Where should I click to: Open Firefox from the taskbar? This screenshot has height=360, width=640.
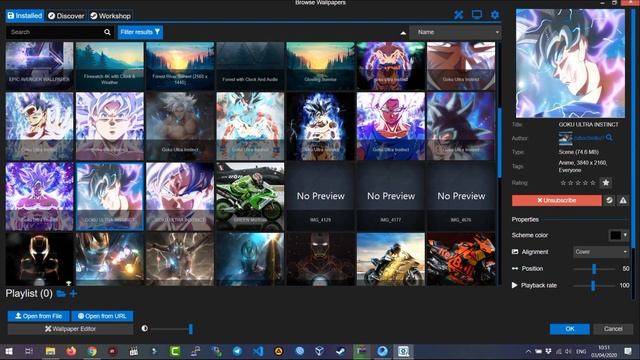point(71,351)
